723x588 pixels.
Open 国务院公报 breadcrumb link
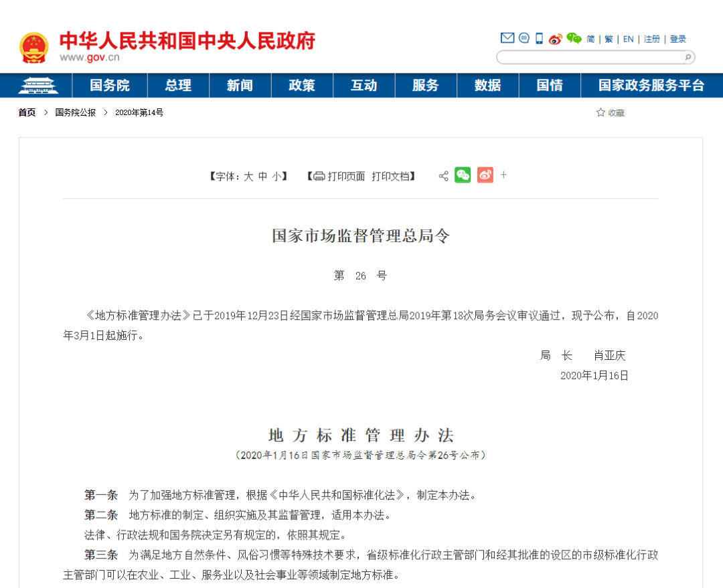click(x=75, y=112)
